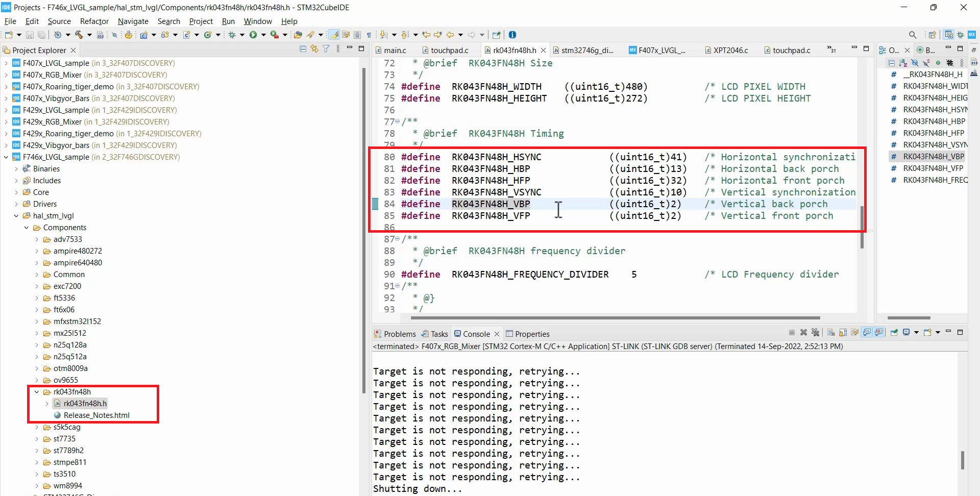
Task: Click the Save toolbar icon
Action: pos(29,35)
